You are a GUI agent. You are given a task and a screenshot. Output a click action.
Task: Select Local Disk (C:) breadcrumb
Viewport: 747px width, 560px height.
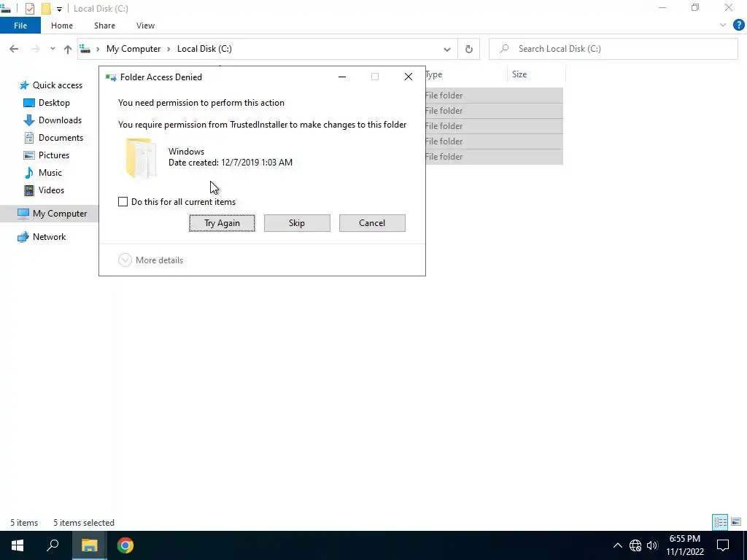204,49
